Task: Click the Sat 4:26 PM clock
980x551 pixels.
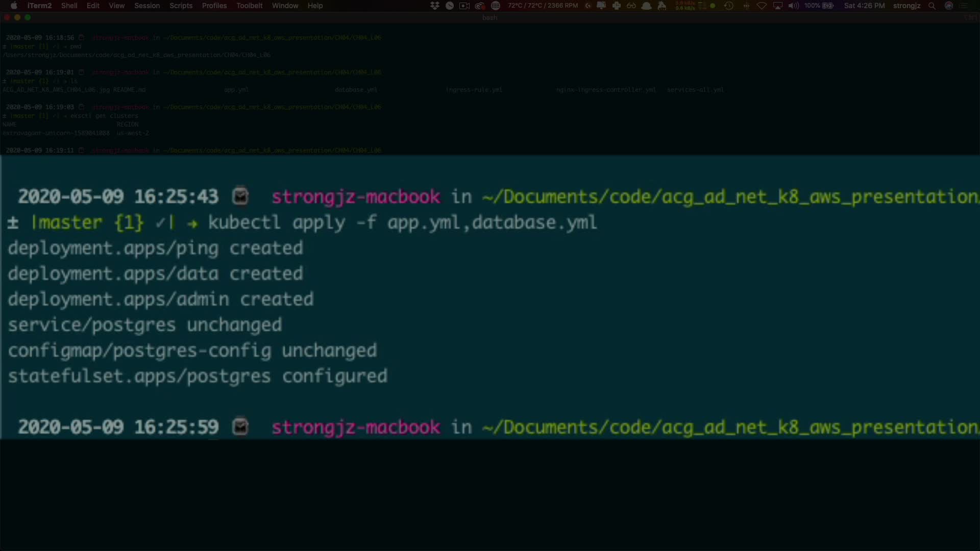Action: coord(864,6)
